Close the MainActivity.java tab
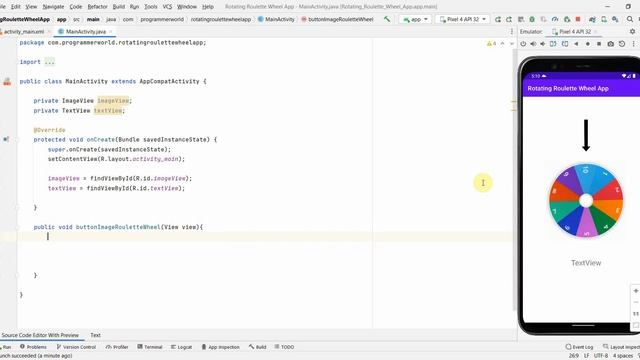This screenshot has width=640, height=360. click(111, 31)
